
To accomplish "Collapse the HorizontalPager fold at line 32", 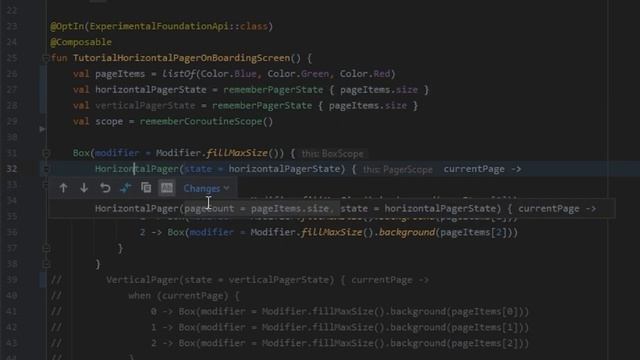I will click(46, 169).
